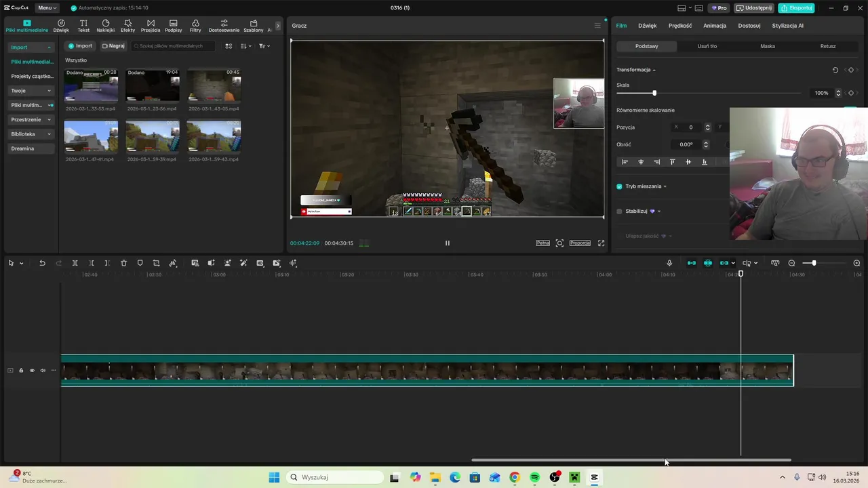Open the media filter dropdown
The width and height of the screenshot is (868, 488).
click(264, 46)
